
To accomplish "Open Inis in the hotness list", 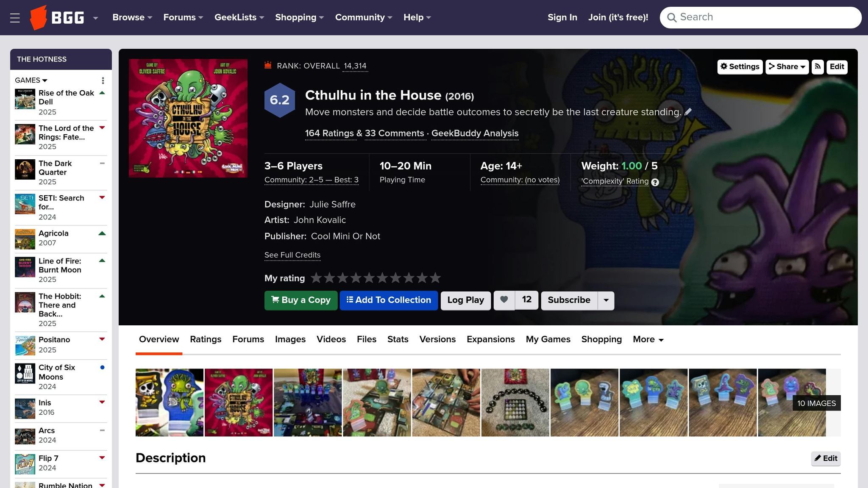I will tap(45, 402).
